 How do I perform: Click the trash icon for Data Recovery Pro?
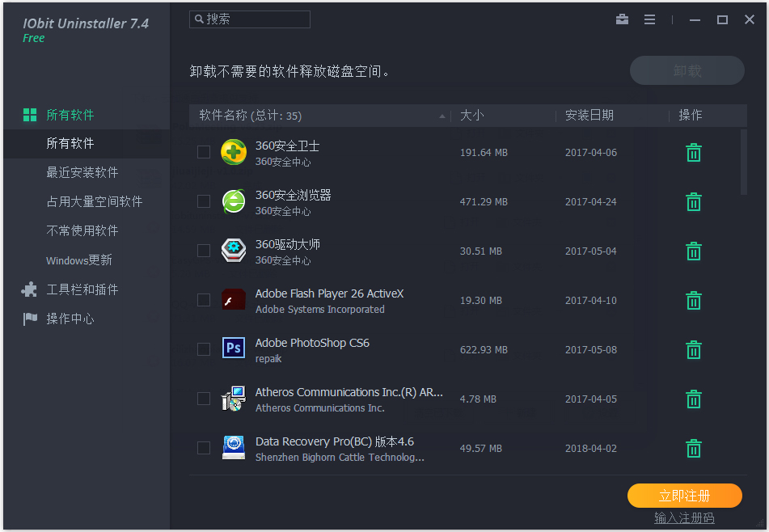[x=693, y=449]
